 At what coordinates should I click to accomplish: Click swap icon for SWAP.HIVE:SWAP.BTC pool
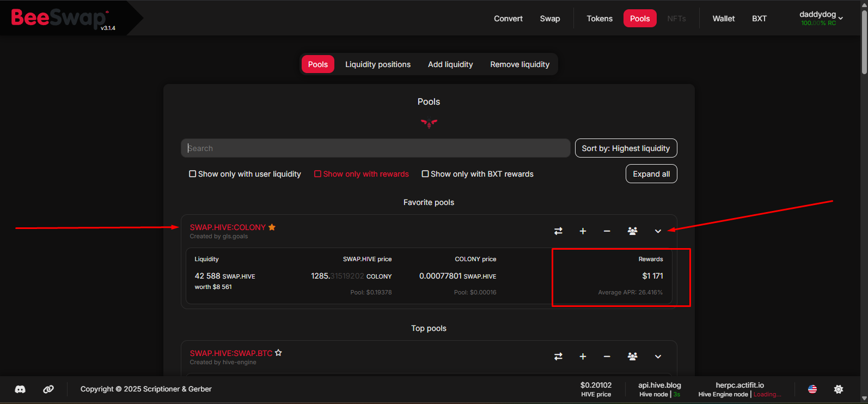tap(558, 357)
